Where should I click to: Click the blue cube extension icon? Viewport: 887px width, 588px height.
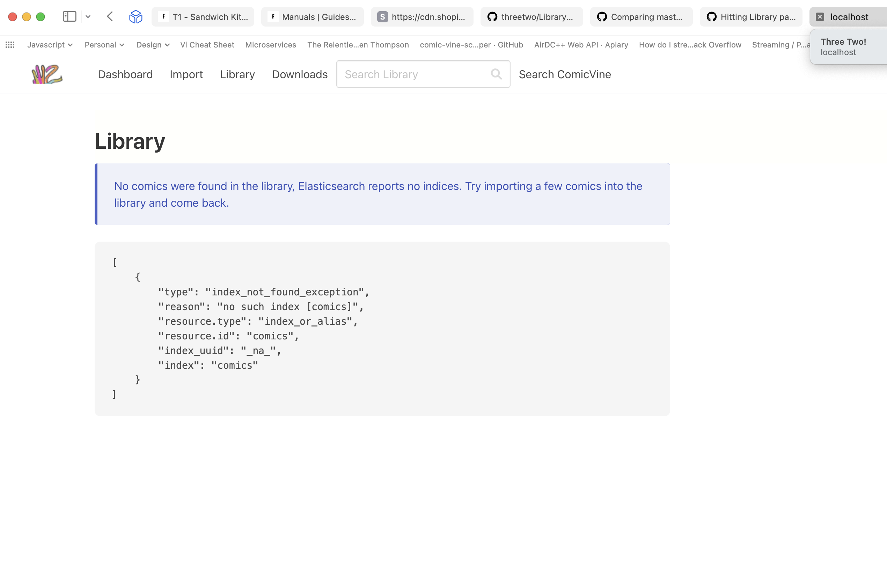click(x=136, y=16)
